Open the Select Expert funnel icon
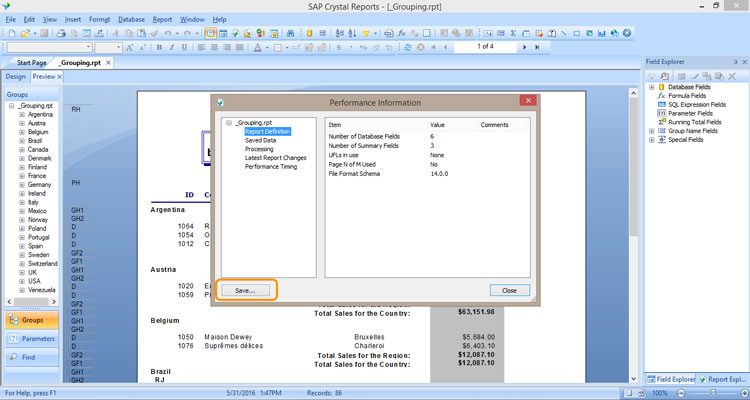Image resolution: width=750 pixels, height=400 pixels. pos(366,33)
